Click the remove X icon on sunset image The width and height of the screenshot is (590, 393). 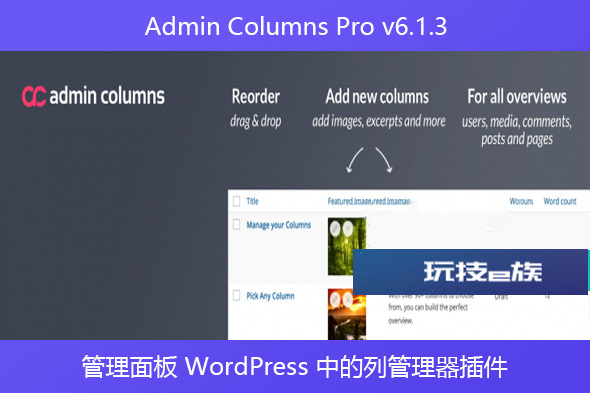tap(348, 300)
